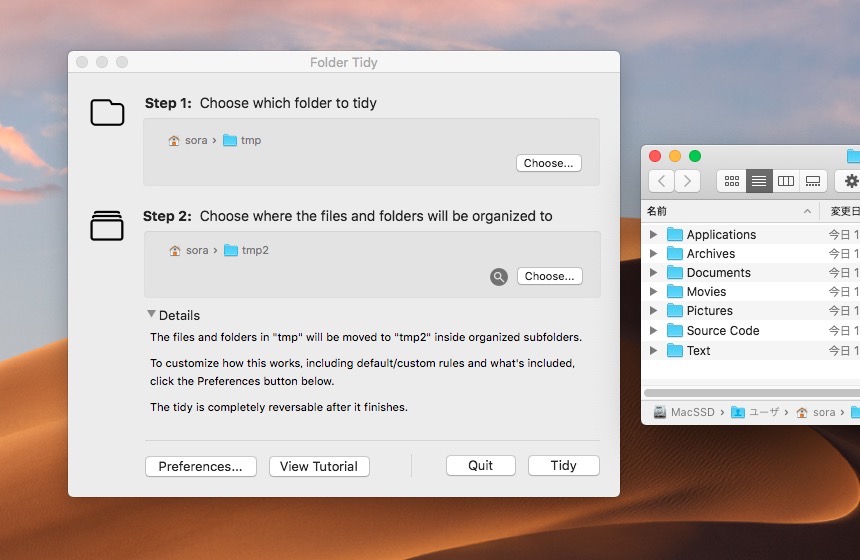
Task: Click the MacSSD disk icon in Finder path bar
Action: click(660, 412)
